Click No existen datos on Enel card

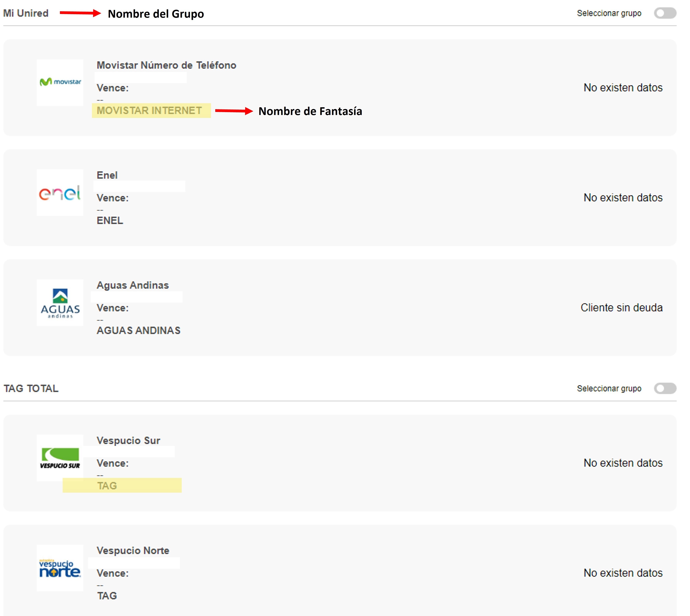click(x=623, y=197)
